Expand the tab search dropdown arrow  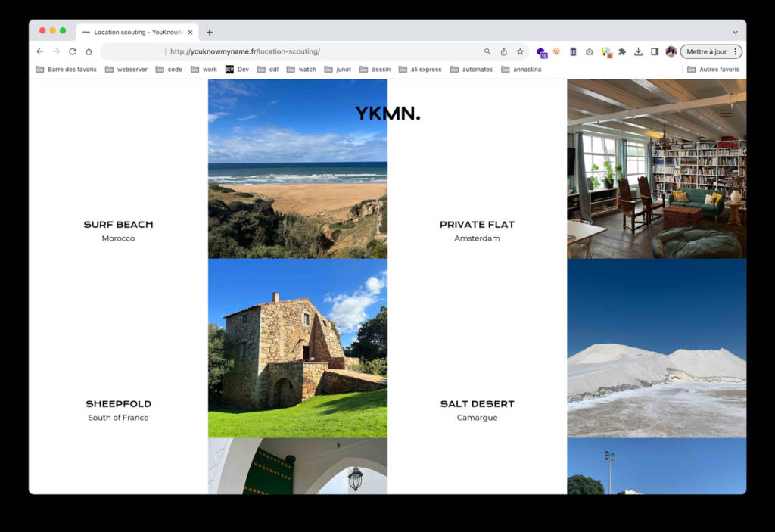coord(735,32)
